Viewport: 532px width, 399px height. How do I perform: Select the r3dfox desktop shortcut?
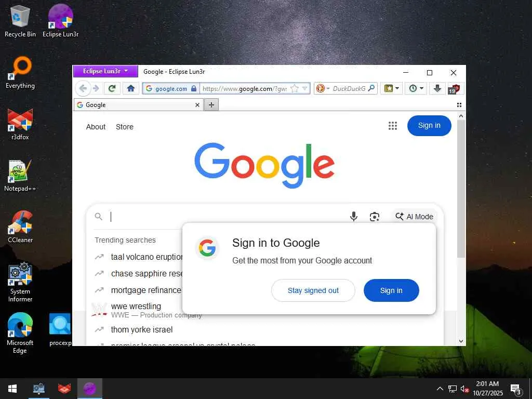pos(20,124)
